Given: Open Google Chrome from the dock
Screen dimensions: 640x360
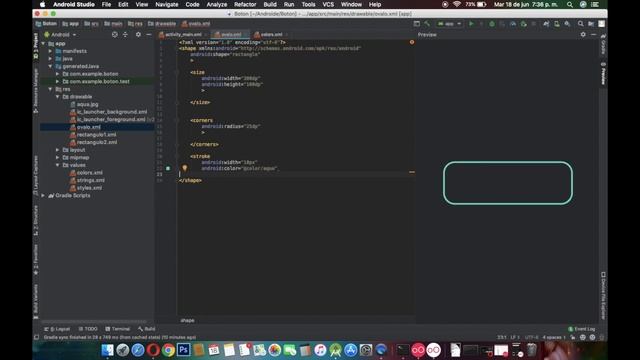Looking at the screenshot, I should click(x=168, y=350).
